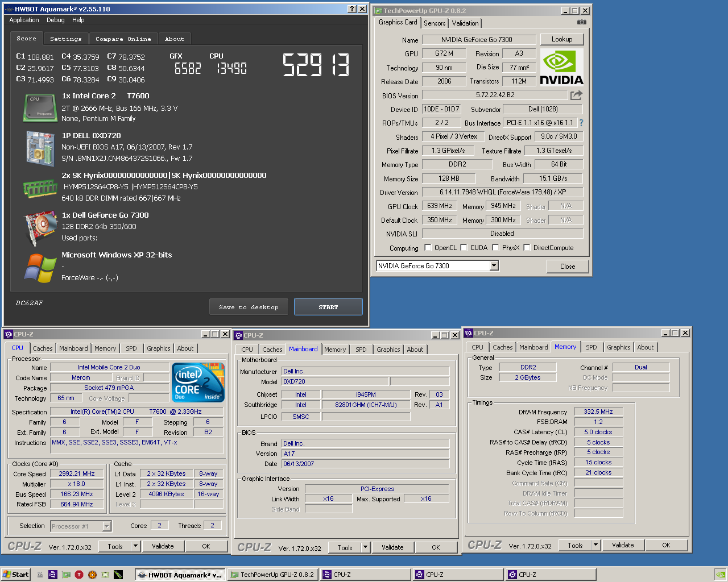
Task: Open SPD tab in Memory CPU-Z window
Action: coord(591,347)
